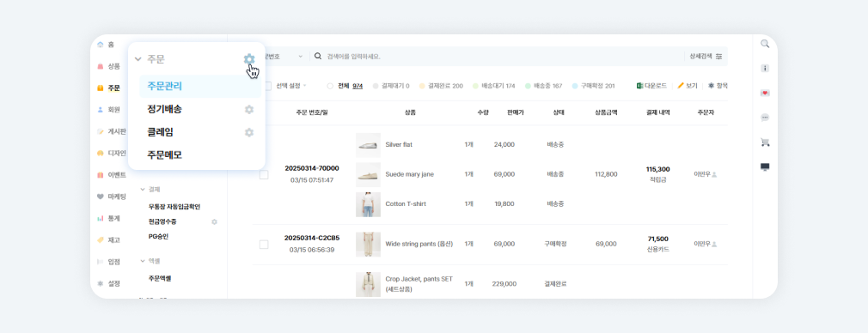Click the shopping cart icon in right rail
The image size is (868, 333).
point(765,142)
